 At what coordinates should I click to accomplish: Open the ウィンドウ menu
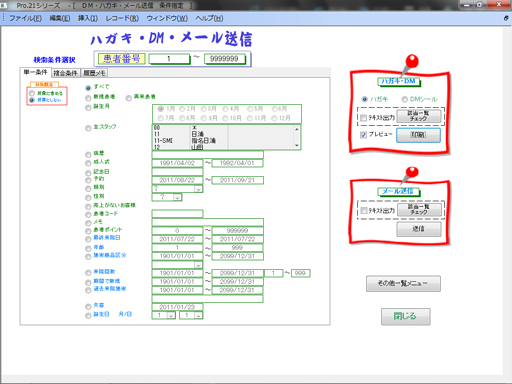[x=167, y=18]
